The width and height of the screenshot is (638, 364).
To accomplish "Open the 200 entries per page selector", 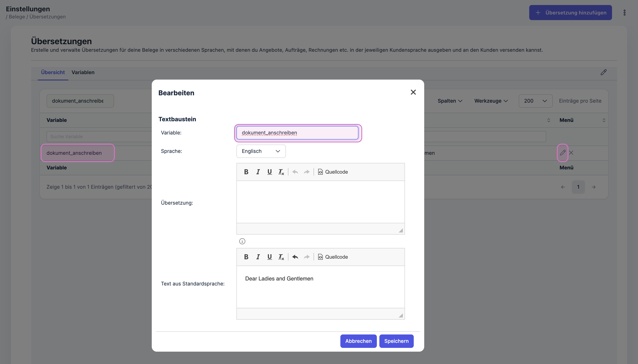I will click(535, 101).
